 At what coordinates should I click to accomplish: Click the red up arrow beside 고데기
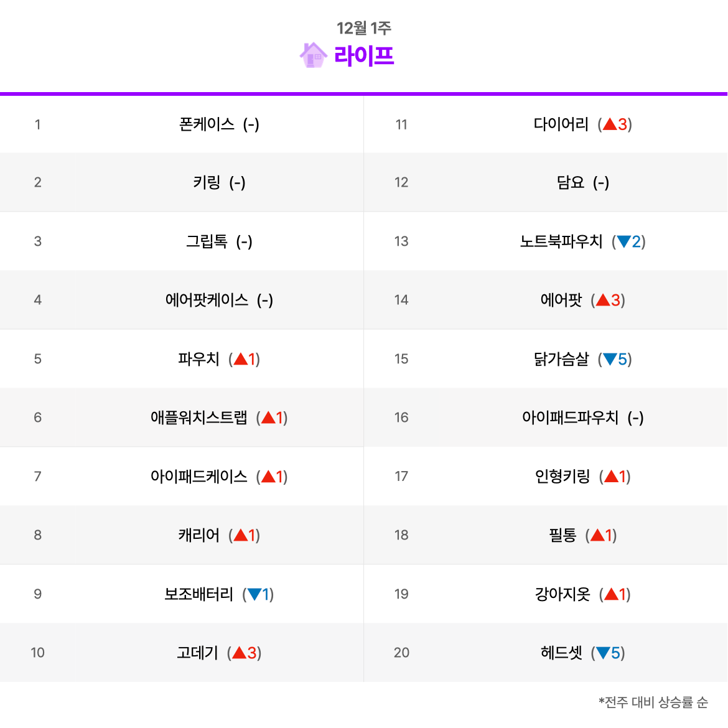[x=239, y=653]
